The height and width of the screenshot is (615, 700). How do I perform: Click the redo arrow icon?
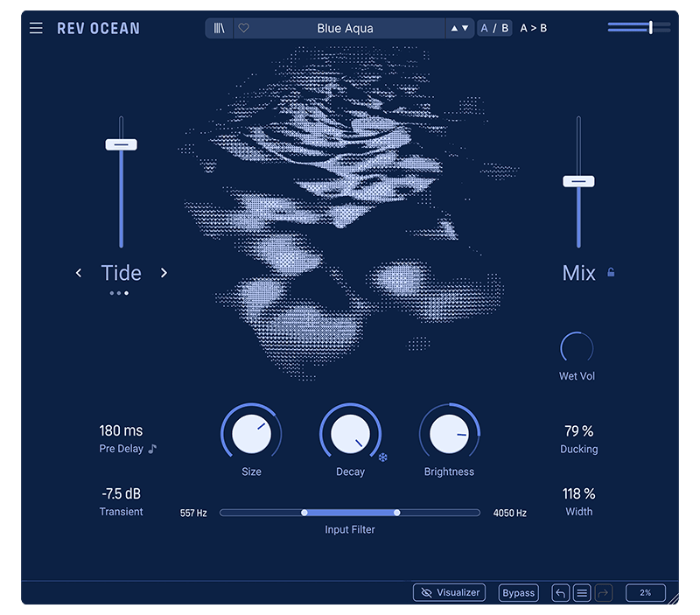tap(603, 593)
